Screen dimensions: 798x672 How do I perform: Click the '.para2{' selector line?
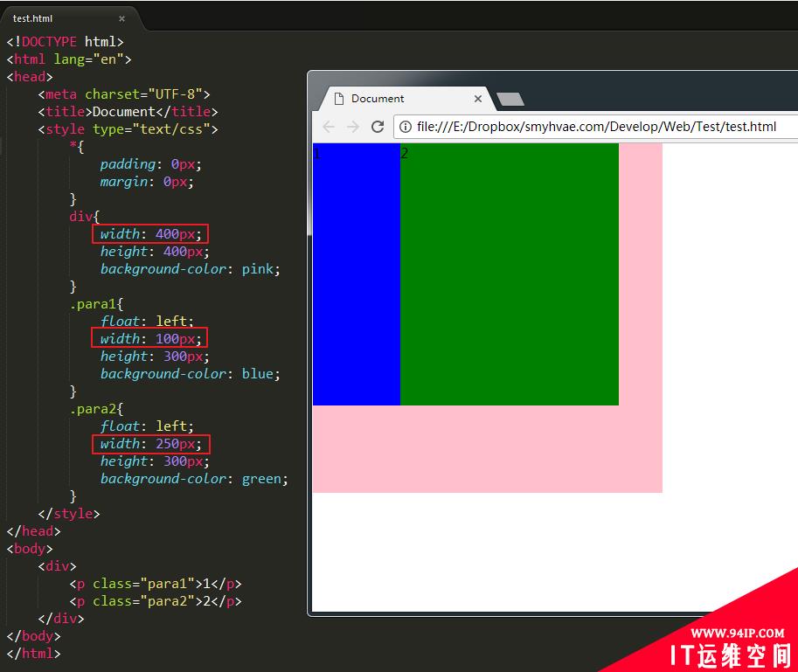tap(96, 409)
